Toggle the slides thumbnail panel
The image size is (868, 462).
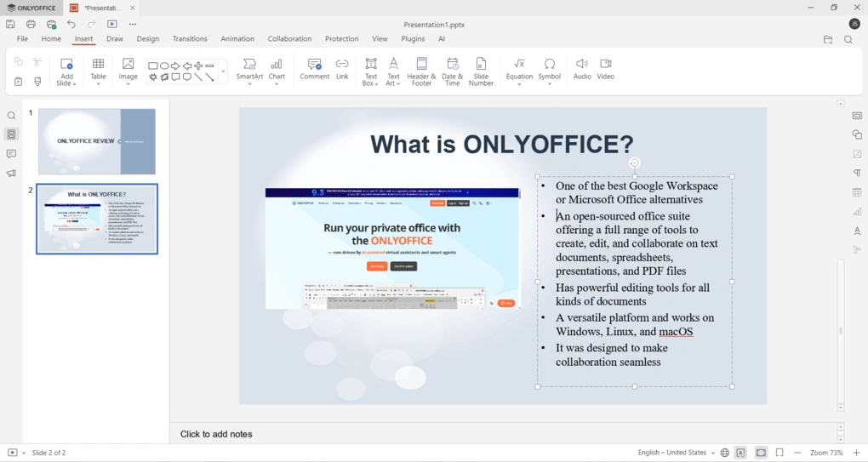tap(11, 134)
